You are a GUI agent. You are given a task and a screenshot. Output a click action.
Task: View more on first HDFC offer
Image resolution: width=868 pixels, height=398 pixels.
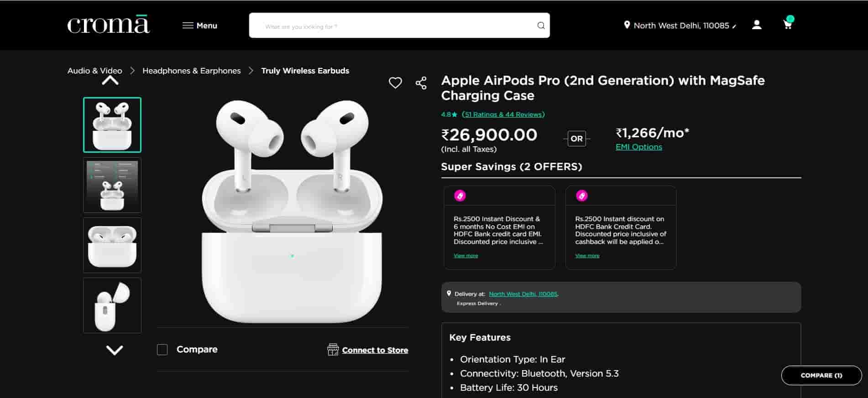point(465,256)
